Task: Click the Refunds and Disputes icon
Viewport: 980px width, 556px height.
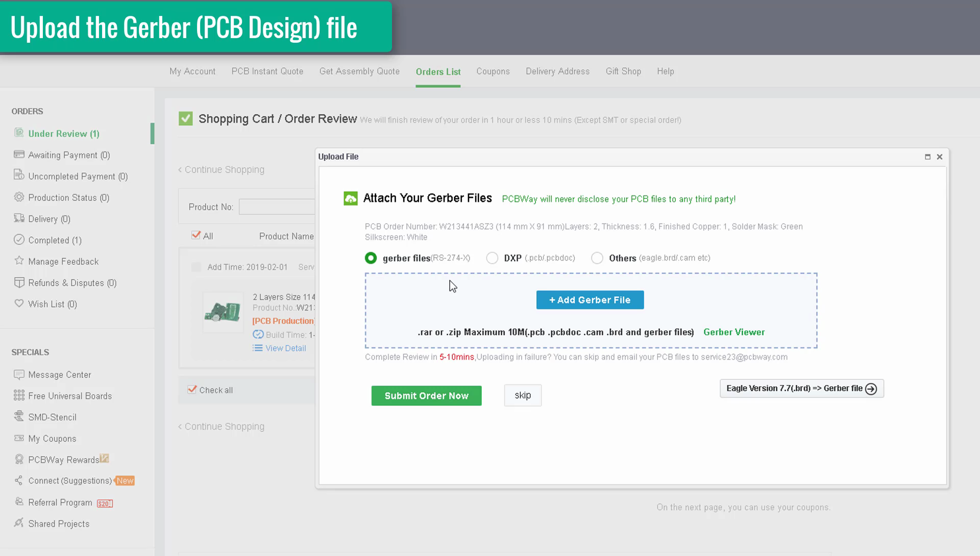Action: tap(19, 282)
